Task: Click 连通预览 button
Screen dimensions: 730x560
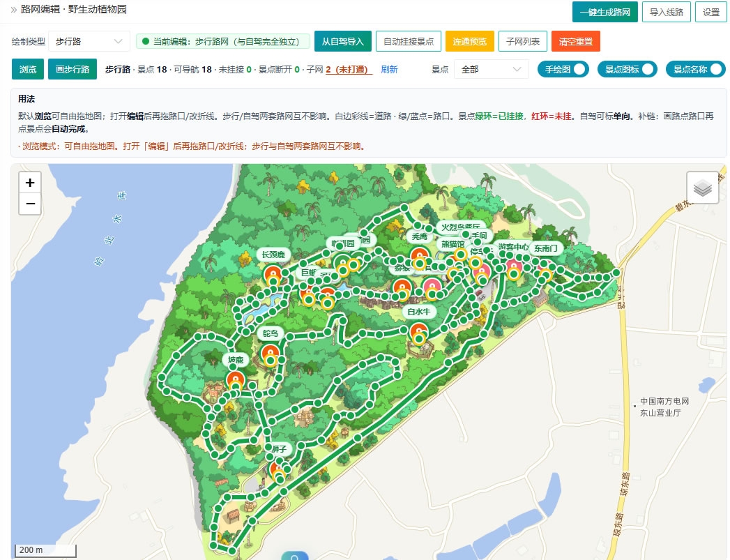Action: point(469,41)
